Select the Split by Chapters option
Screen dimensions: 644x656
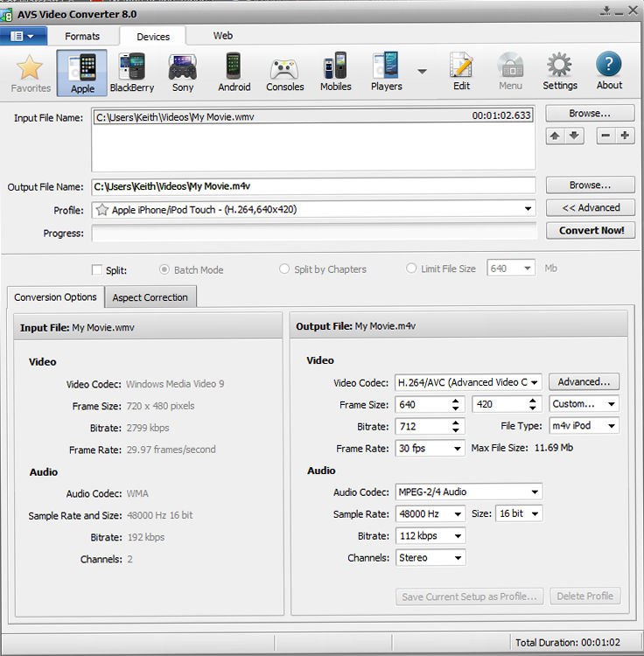coord(284,269)
